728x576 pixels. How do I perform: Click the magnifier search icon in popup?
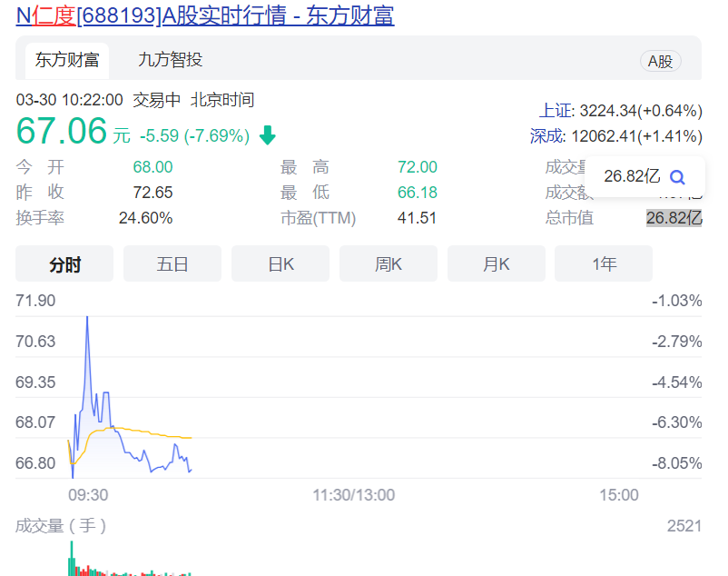coord(676,177)
